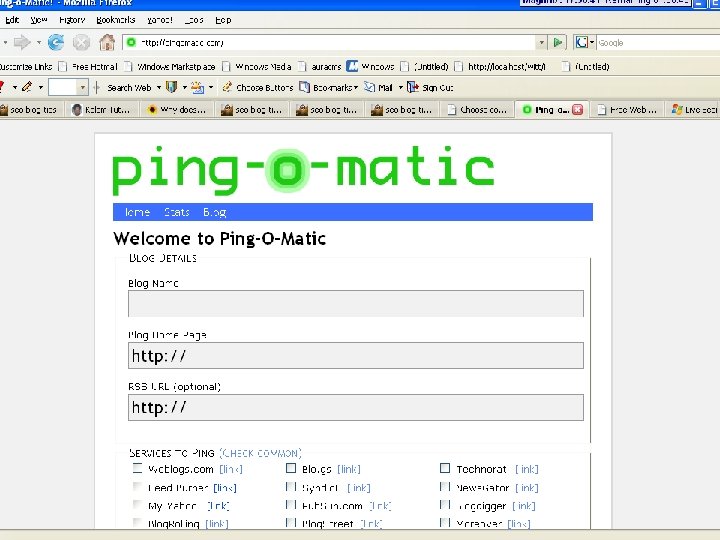
Task: Open the search engine chooser dropdown
Action: click(x=592, y=43)
